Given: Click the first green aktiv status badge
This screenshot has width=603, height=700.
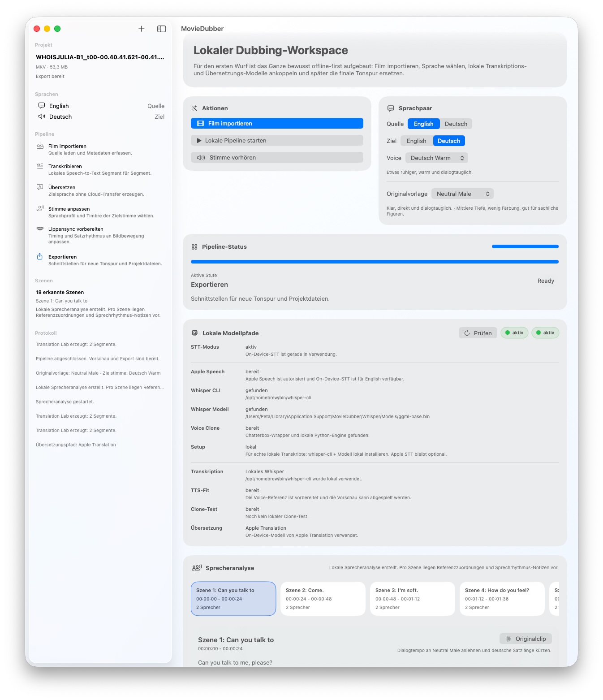Looking at the screenshot, I should pos(514,333).
